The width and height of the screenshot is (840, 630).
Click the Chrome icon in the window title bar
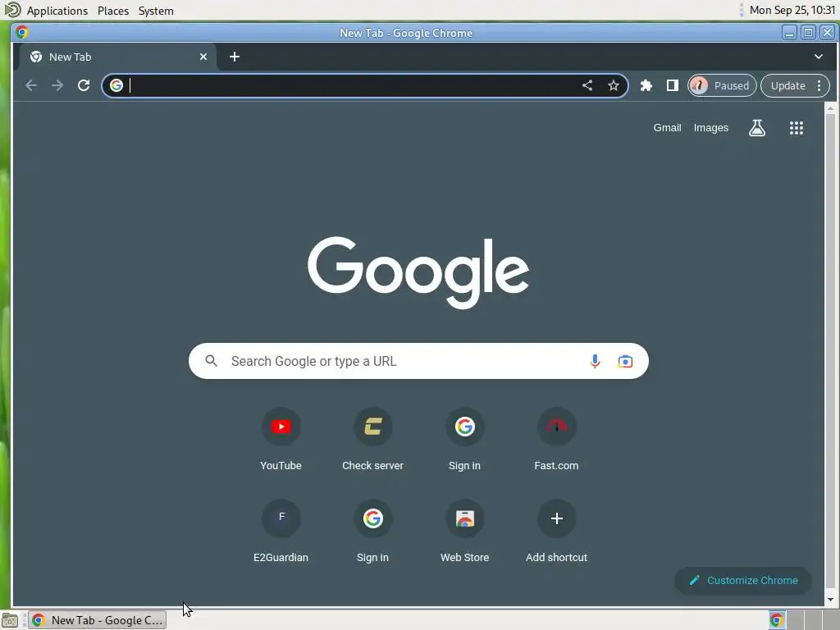(x=22, y=33)
